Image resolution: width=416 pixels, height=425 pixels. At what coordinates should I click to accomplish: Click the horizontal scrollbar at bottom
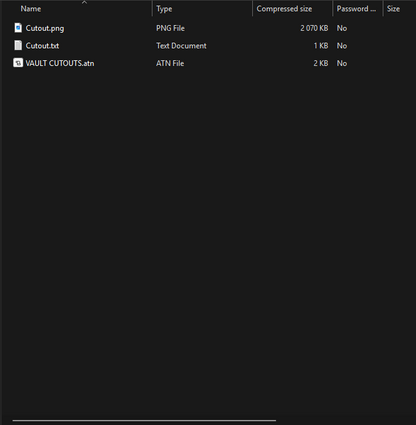[x=144, y=420]
